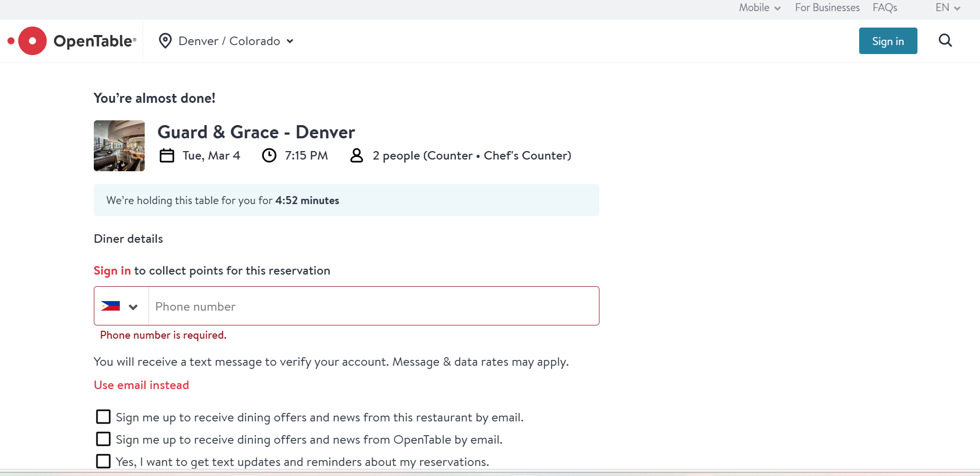The height and width of the screenshot is (476, 980).
Task: Click the clock icon beside 7:15 PM
Action: 269,155
